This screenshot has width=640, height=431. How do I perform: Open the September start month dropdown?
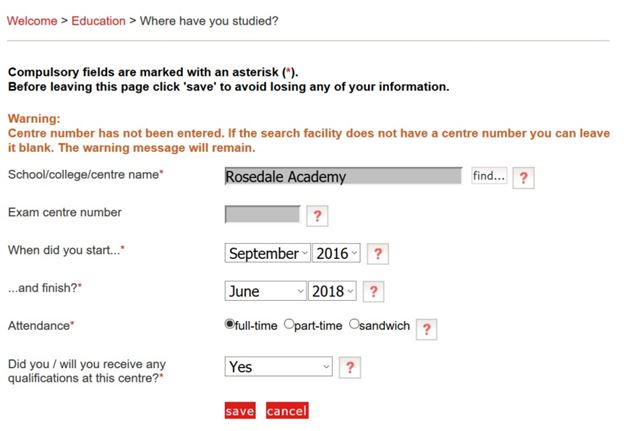coord(267,253)
